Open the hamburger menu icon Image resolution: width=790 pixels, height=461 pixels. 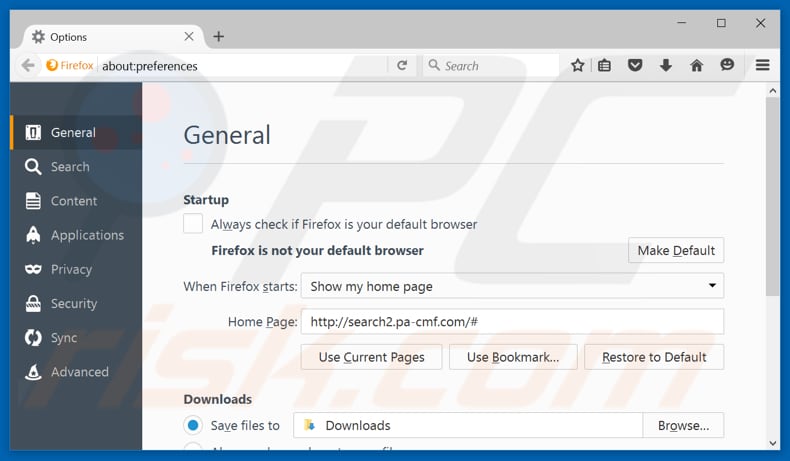[x=762, y=65]
